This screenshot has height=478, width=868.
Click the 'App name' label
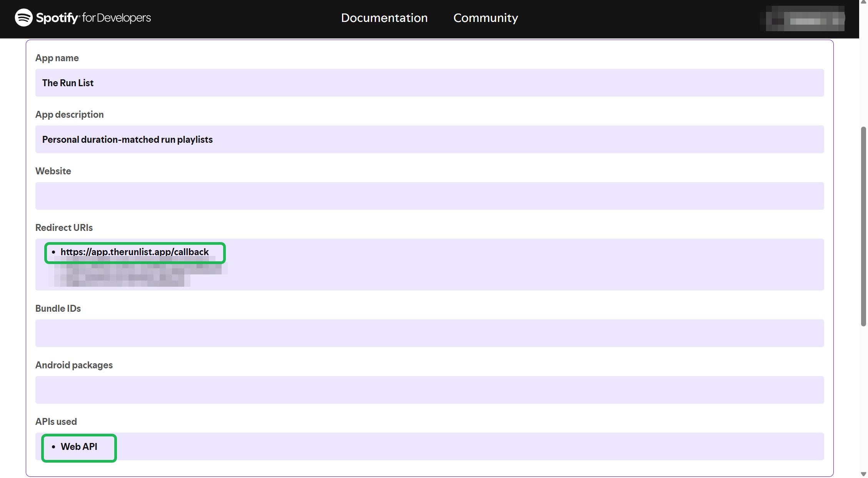click(57, 58)
